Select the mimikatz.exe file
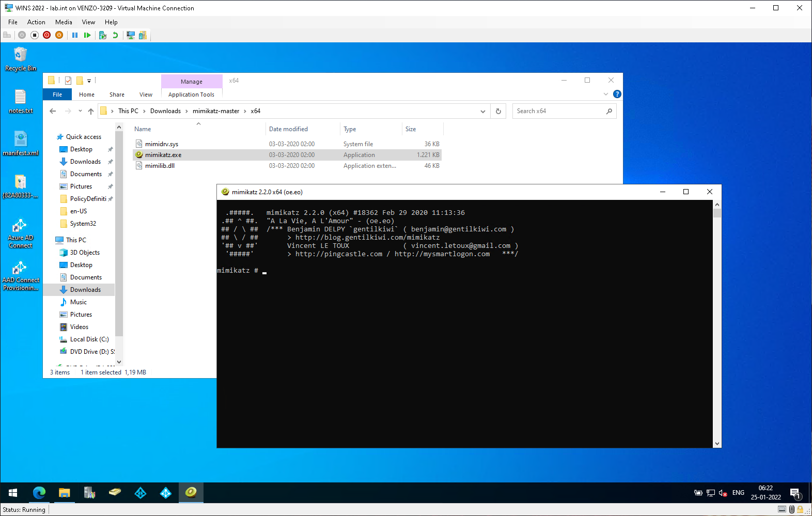Viewport: 812px width, 516px height. [163, 155]
